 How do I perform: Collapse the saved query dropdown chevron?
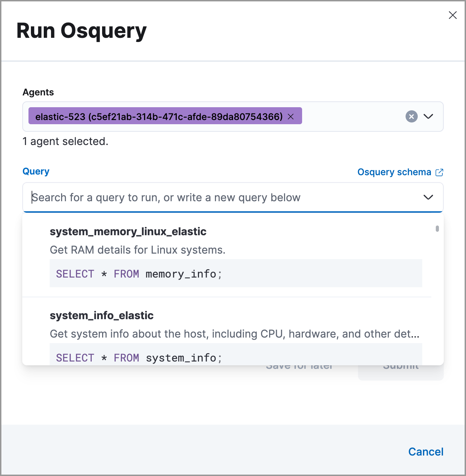click(x=428, y=197)
